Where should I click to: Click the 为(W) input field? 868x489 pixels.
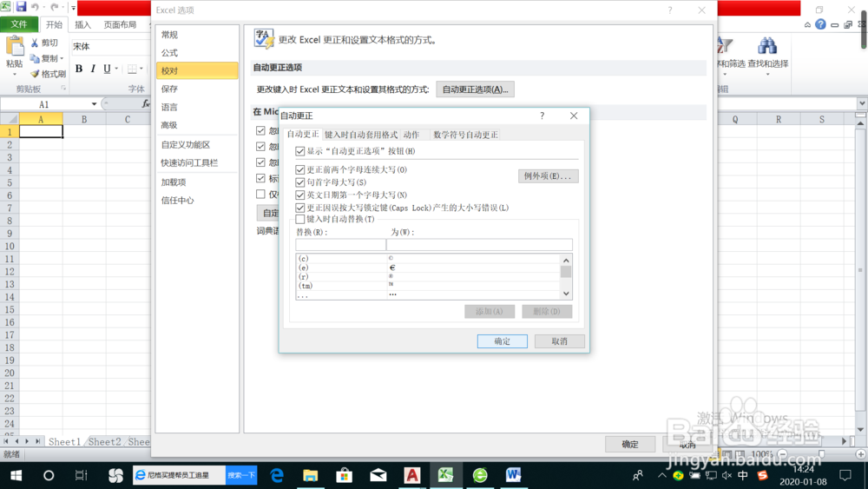[x=479, y=245]
